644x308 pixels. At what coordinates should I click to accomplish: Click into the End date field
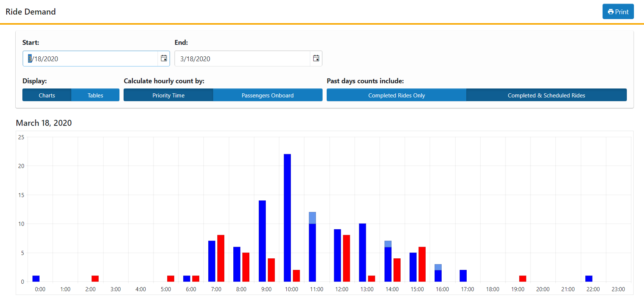click(242, 59)
